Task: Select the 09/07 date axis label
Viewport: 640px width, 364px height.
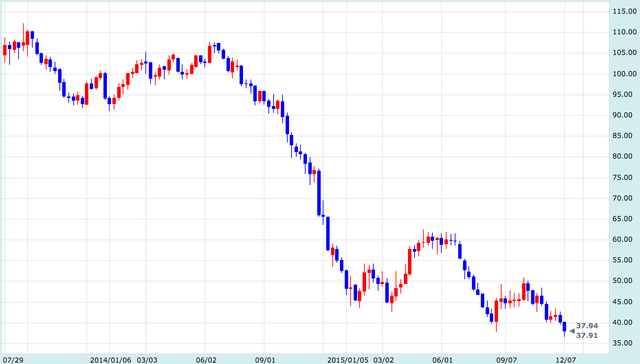Action: click(x=507, y=360)
